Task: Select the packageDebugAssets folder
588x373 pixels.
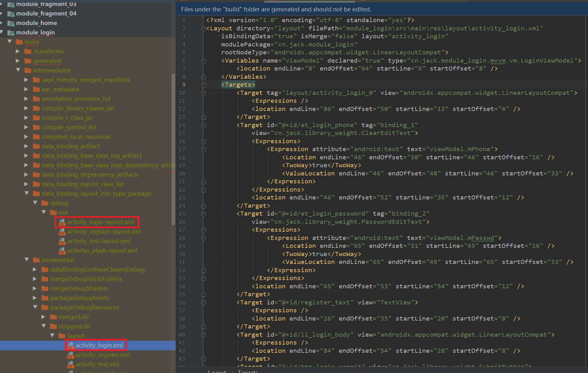Action: tap(80, 298)
